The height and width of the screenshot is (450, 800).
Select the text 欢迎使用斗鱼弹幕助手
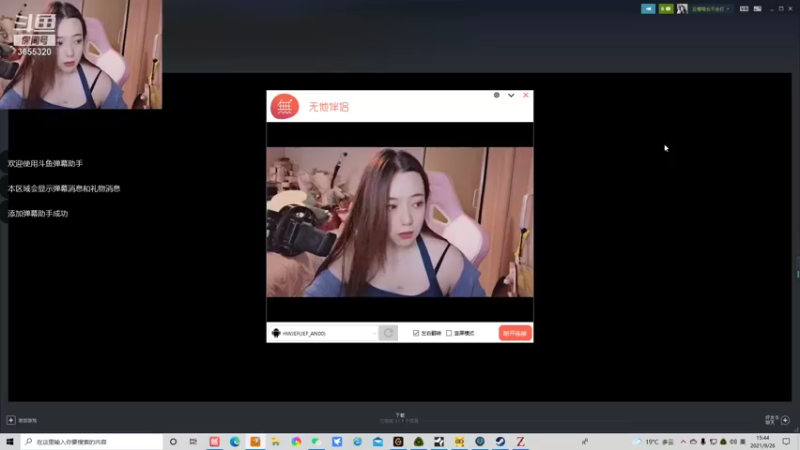pos(45,164)
